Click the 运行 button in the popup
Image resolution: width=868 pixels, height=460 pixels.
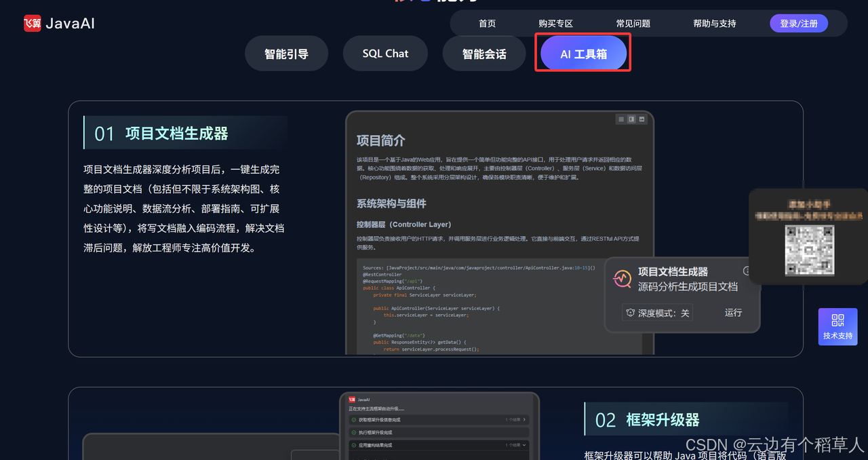point(733,313)
